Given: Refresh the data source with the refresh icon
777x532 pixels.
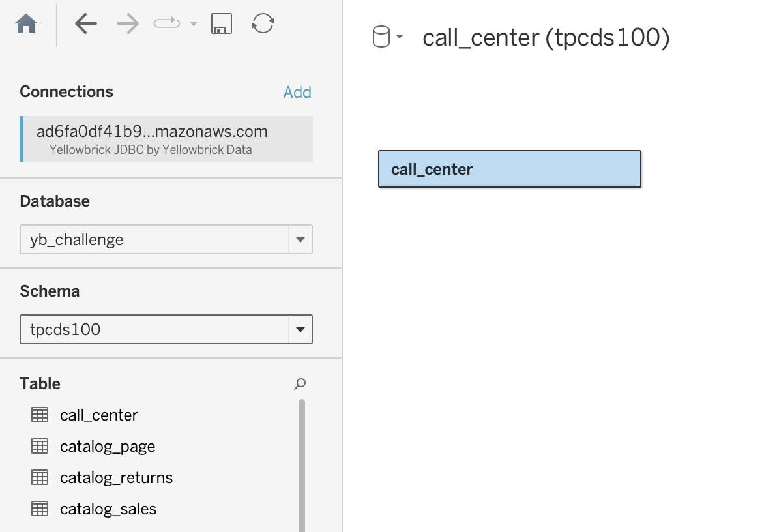Looking at the screenshot, I should point(262,22).
